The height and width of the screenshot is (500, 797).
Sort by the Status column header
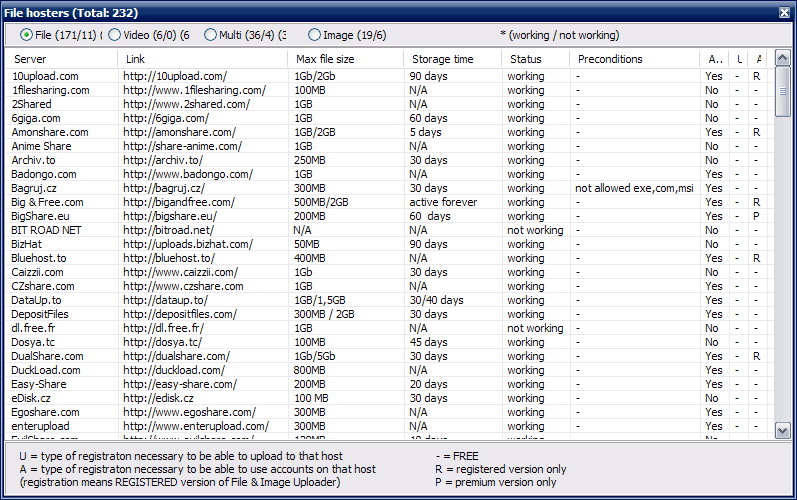click(x=536, y=59)
